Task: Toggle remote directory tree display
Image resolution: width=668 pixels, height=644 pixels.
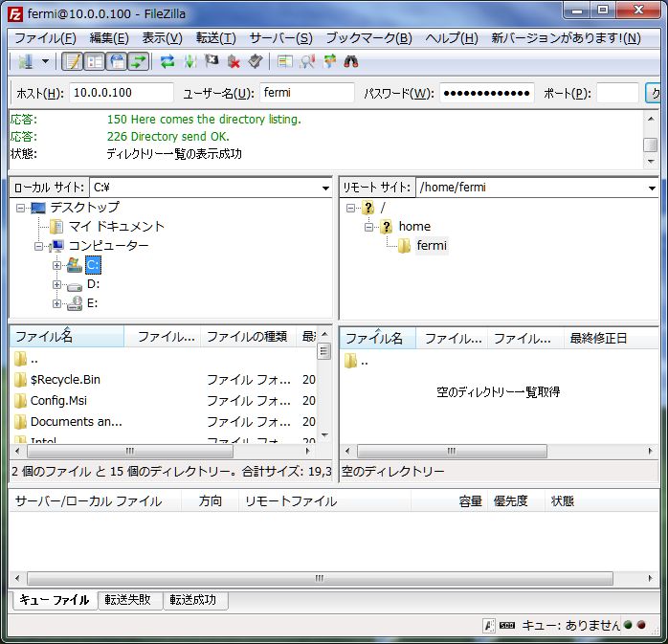Action: pyautogui.click(x=117, y=62)
